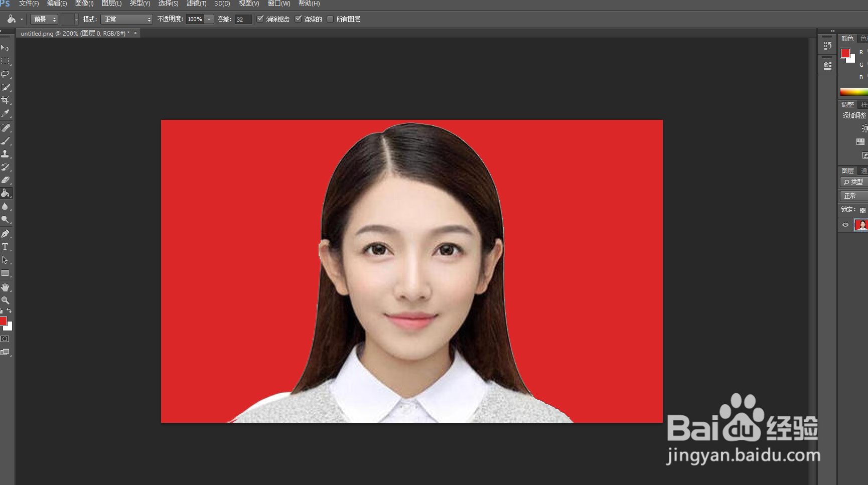The height and width of the screenshot is (485, 868).
Task: Switch to the 颜色 color panel tab
Action: [x=847, y=39]
